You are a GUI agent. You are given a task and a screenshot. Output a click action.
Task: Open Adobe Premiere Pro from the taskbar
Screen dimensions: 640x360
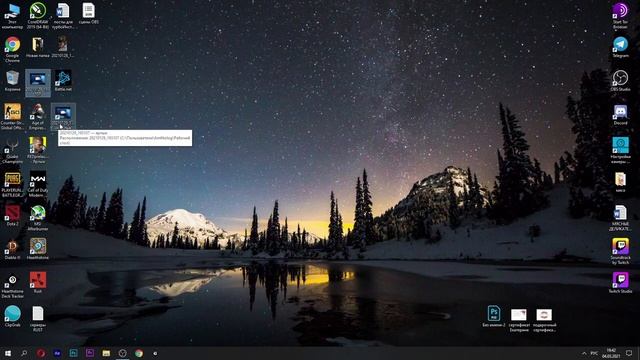[x=90, y=353]
